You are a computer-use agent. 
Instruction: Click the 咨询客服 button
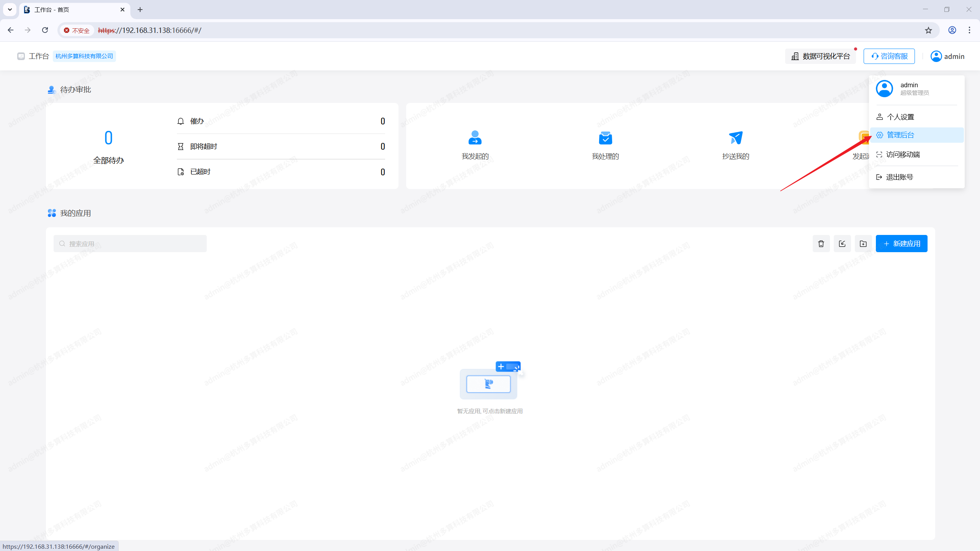(x=889, y=56)
